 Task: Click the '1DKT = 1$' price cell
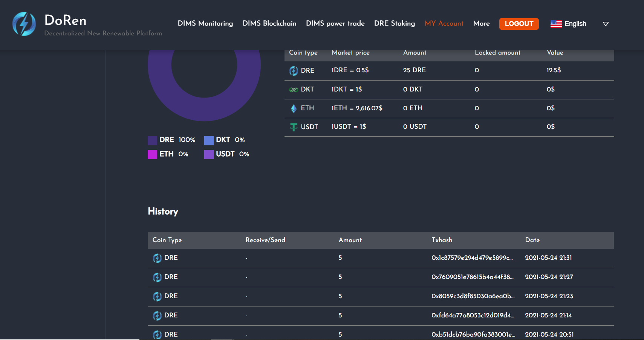347,90
